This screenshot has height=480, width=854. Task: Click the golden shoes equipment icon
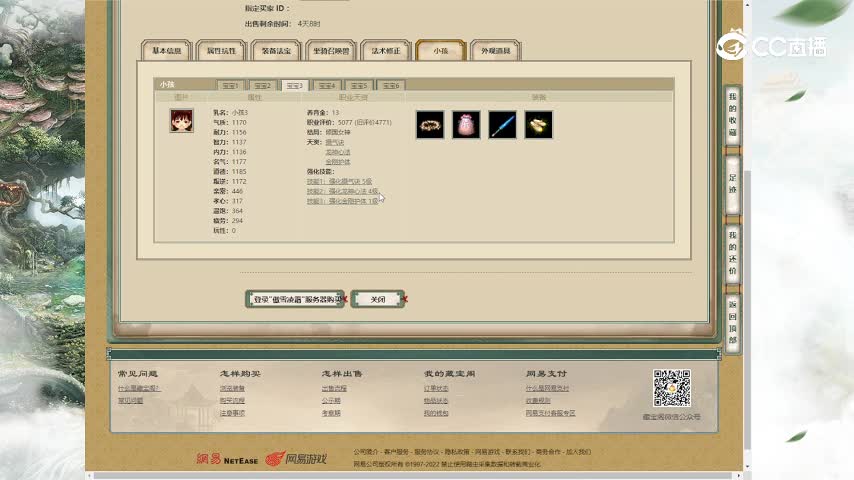[x=539, y=125]
